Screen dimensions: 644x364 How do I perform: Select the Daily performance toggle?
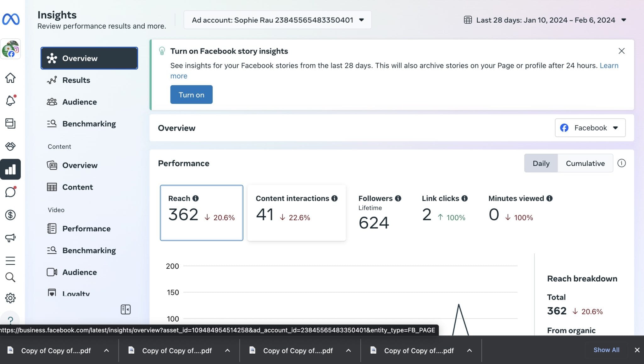pos(541,163)
